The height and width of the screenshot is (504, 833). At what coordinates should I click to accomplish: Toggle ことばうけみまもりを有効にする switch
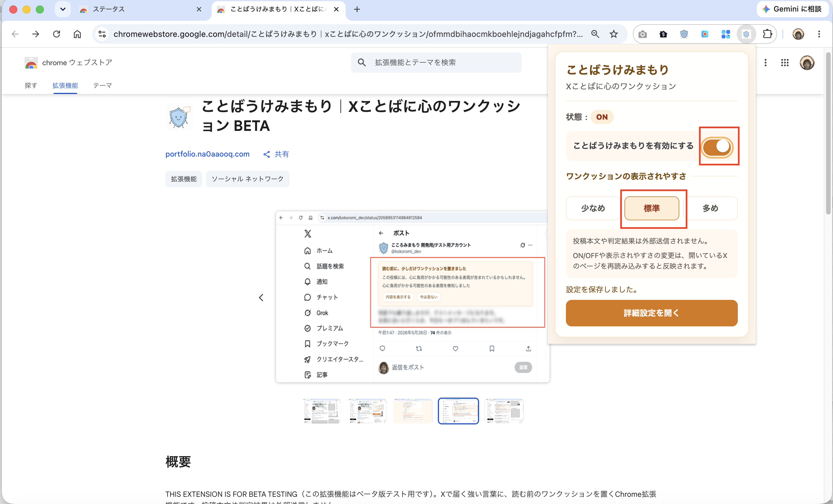coord(716,147)
